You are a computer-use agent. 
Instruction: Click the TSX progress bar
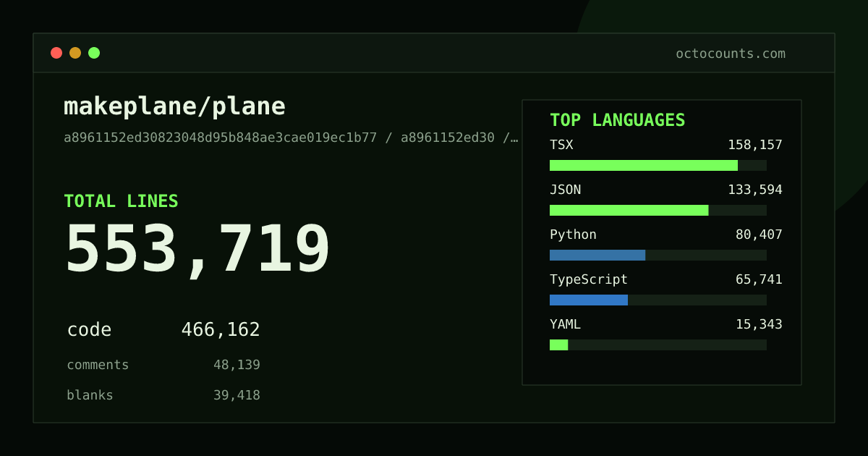658,165
